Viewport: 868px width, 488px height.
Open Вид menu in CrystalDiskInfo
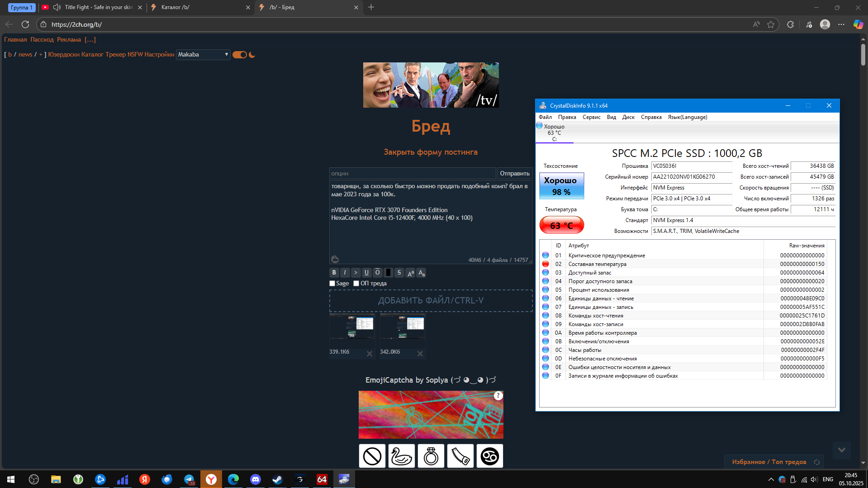612,117
